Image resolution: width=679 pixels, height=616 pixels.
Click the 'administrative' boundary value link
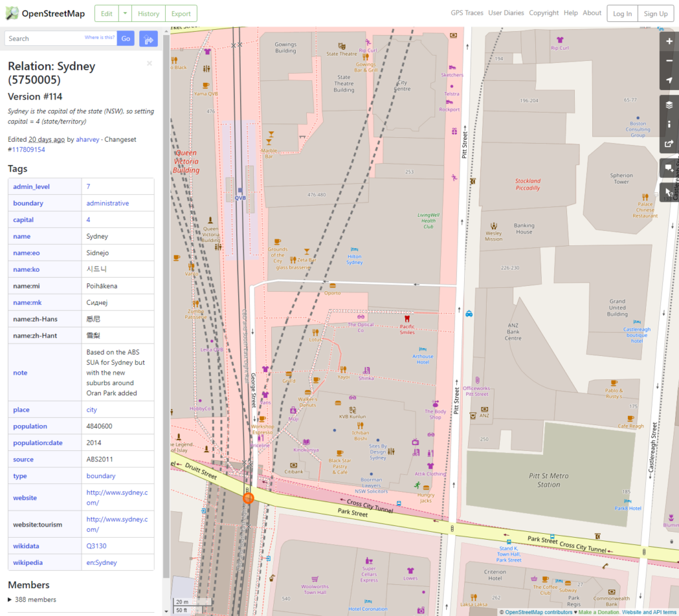(107, 203)
